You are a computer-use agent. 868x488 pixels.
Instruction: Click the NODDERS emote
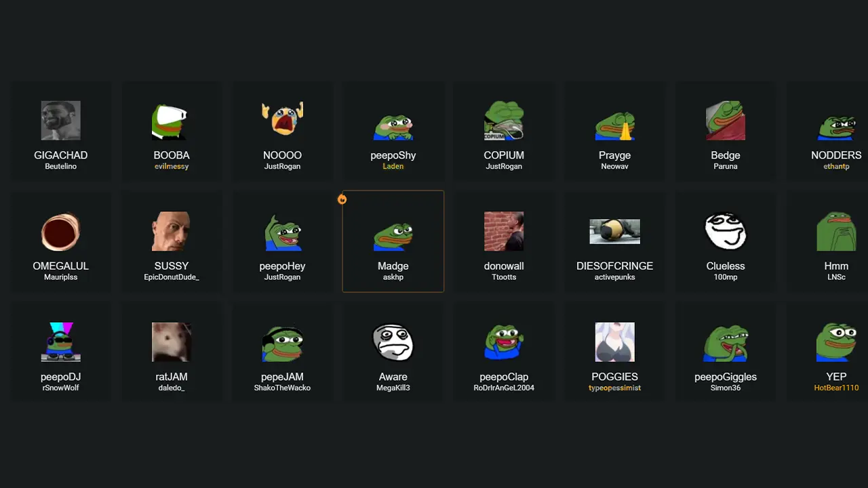pos(836,132)
